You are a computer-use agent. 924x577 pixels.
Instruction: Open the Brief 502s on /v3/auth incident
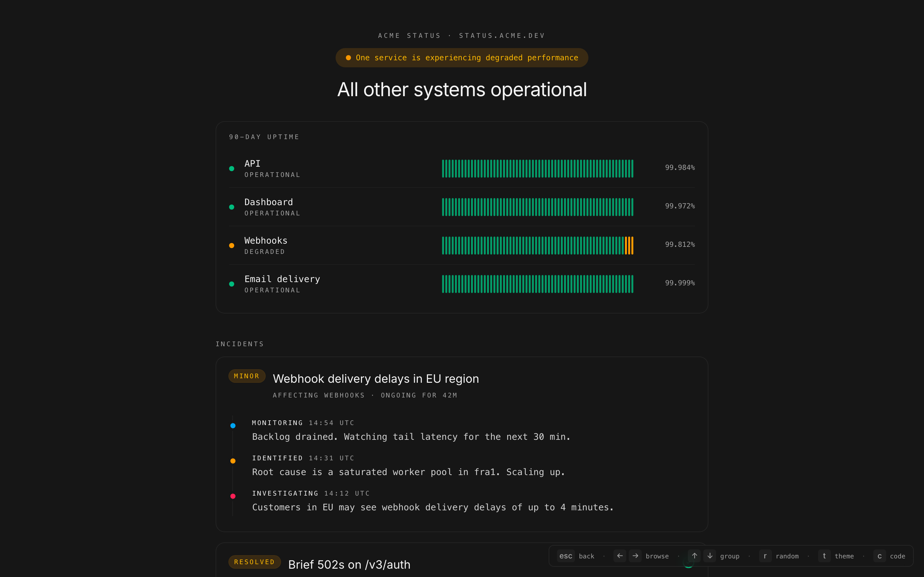point(349,564)
